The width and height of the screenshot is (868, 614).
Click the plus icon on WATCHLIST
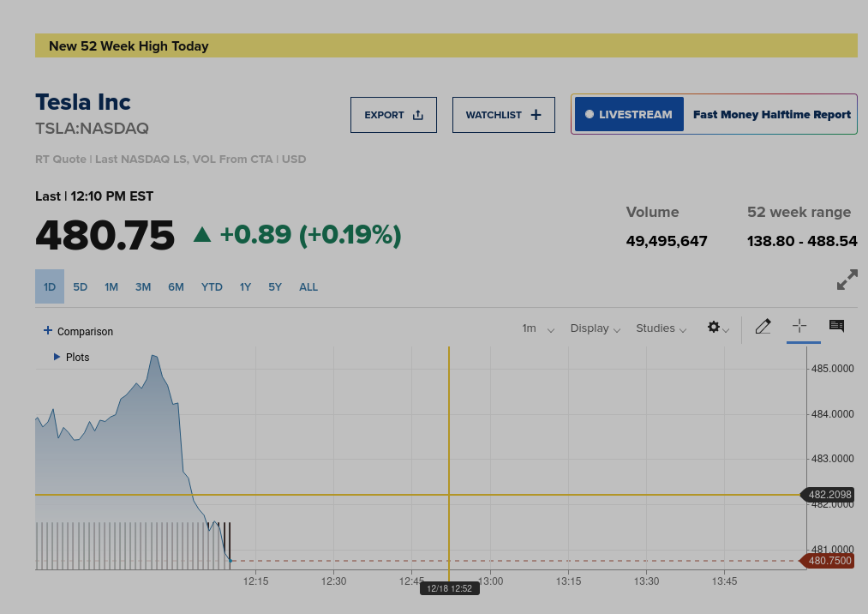tap(536, 115)
